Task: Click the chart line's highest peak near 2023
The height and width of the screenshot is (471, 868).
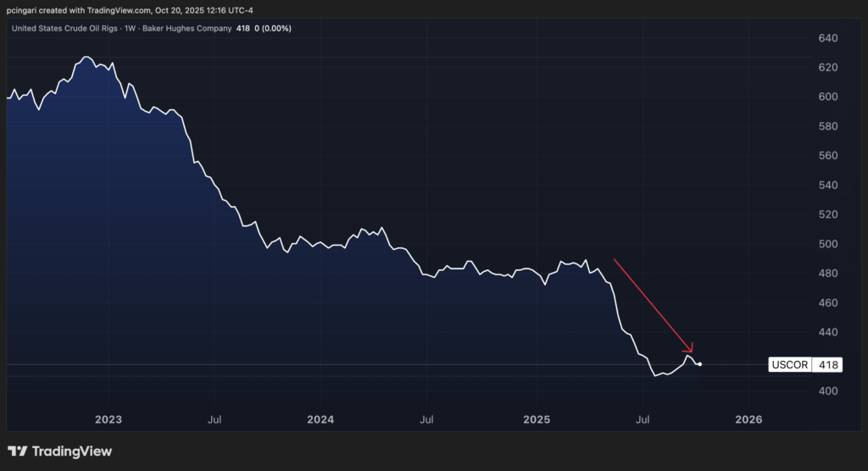Action: (x=85, y=57)
